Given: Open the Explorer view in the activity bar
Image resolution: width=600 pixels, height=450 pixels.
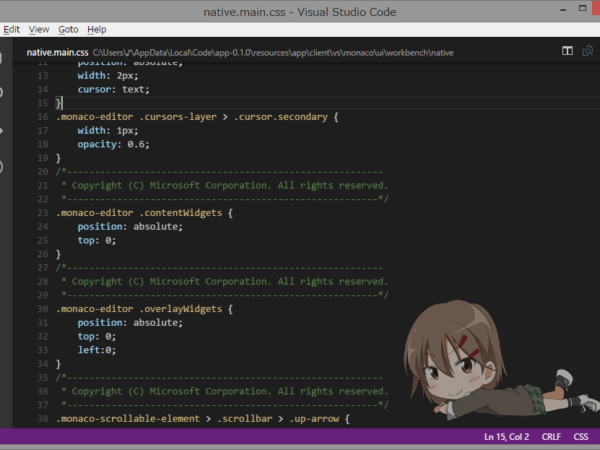Looking at the screenshot, I should [x=1, y=57].
